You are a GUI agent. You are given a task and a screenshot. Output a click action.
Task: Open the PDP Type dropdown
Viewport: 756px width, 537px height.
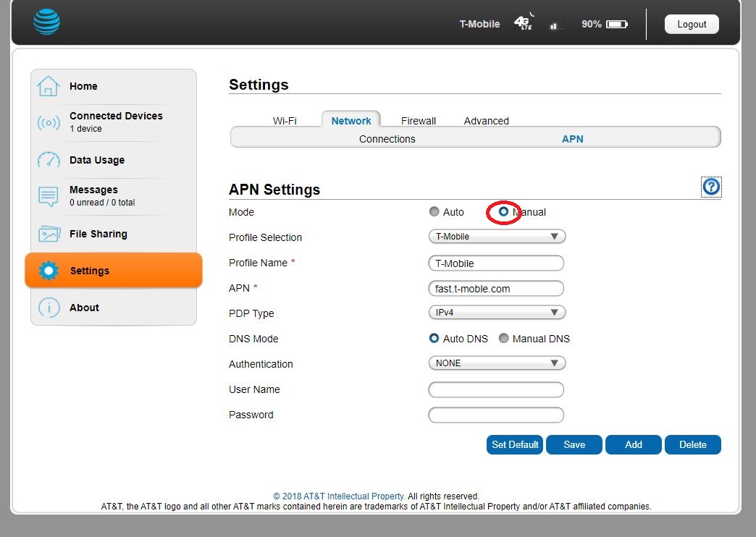(497, 313)
